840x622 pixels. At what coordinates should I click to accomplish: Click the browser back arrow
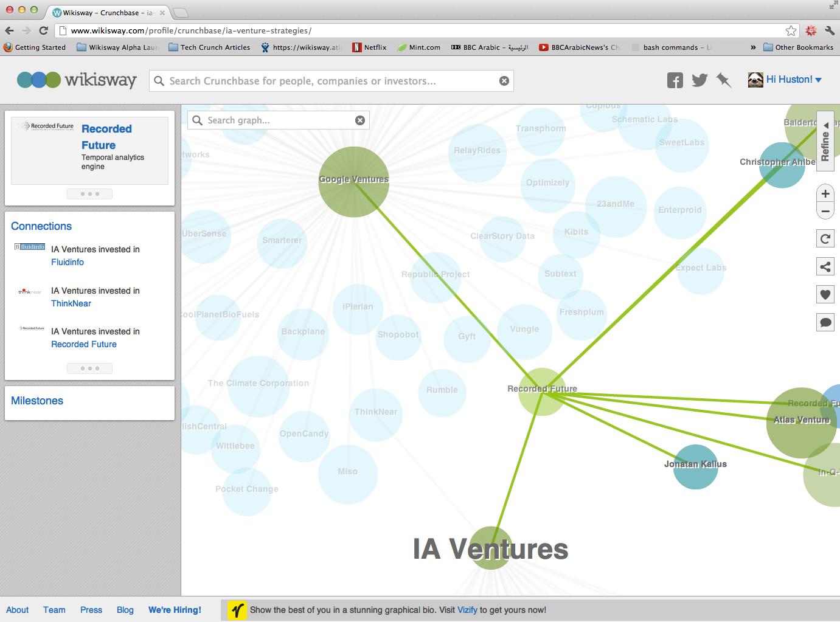tap(9, 30)
